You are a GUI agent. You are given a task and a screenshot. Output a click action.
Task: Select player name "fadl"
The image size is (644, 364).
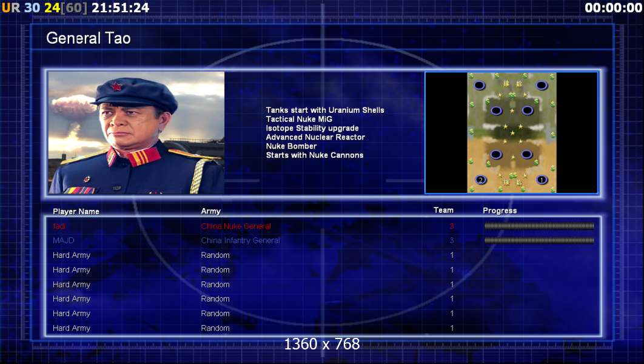[x=59, y=226]
